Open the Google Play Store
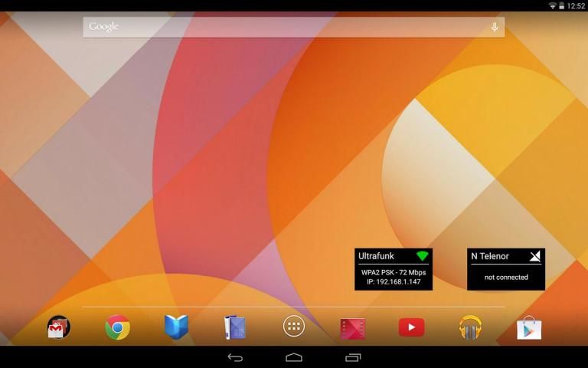Screen dimensions: 588x368 (529, 327)
